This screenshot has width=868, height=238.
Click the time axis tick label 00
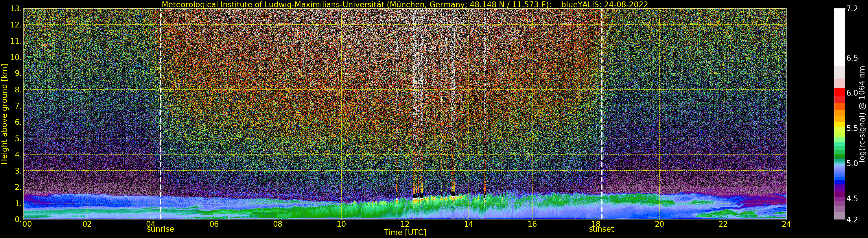pos(27,224)
